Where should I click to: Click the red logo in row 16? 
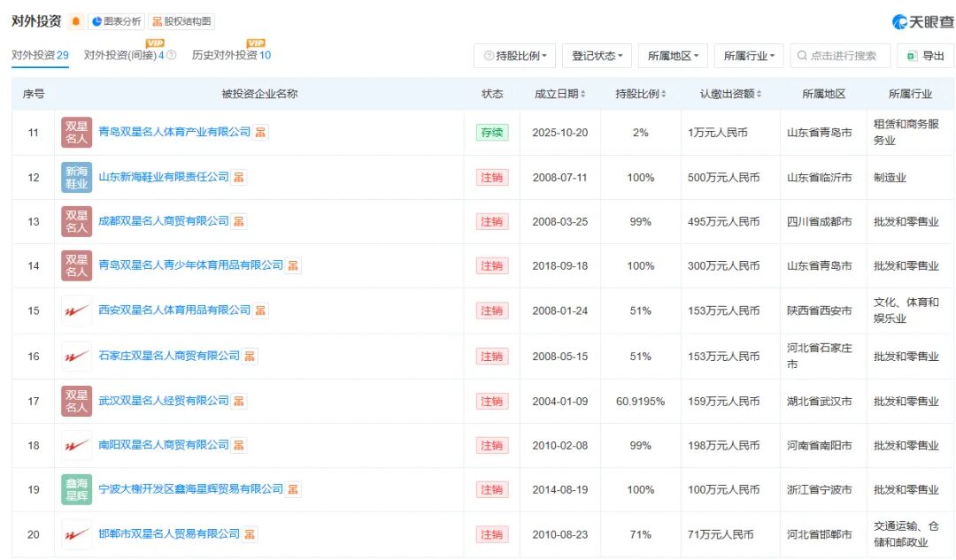[x=76, y=357]
